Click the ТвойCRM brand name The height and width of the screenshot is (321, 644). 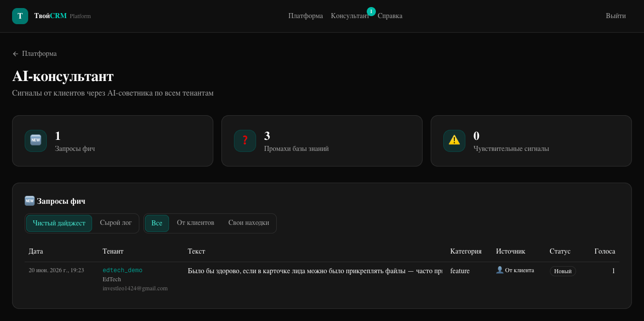pyautogui.click(x=50, y=16)
